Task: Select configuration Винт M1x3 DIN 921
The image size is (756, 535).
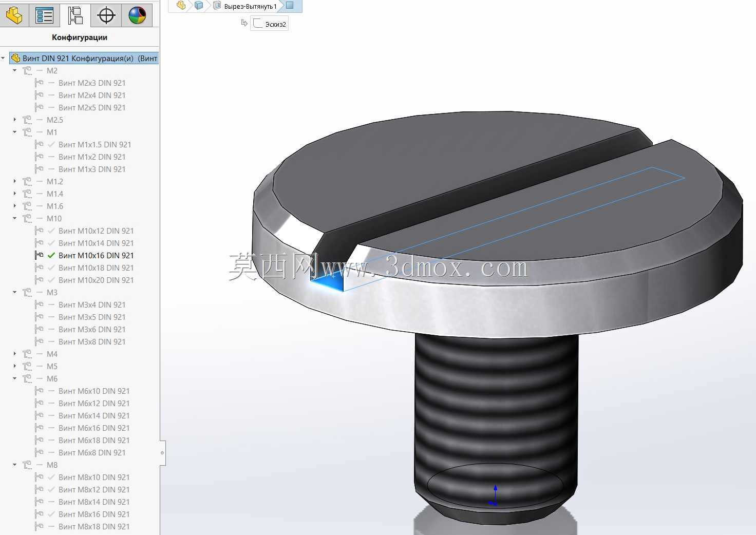Action: pos(92,169)
